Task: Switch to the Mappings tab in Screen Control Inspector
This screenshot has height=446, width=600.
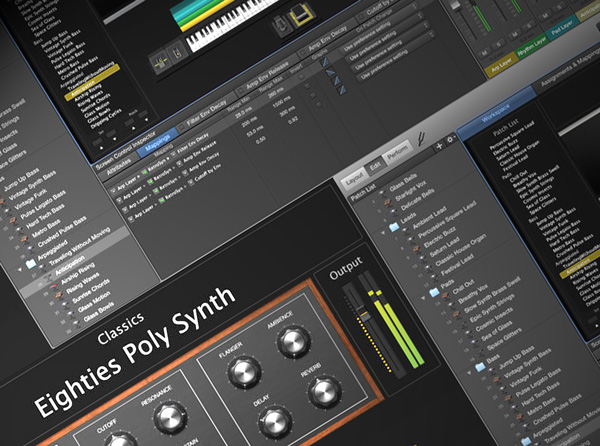Action: click(158, 143)
